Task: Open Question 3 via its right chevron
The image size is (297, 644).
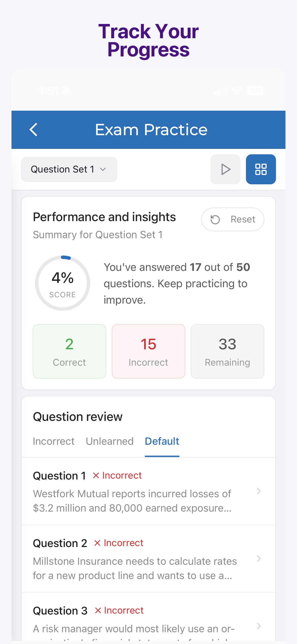Action: pyautogui.click(x=259, y=626)
